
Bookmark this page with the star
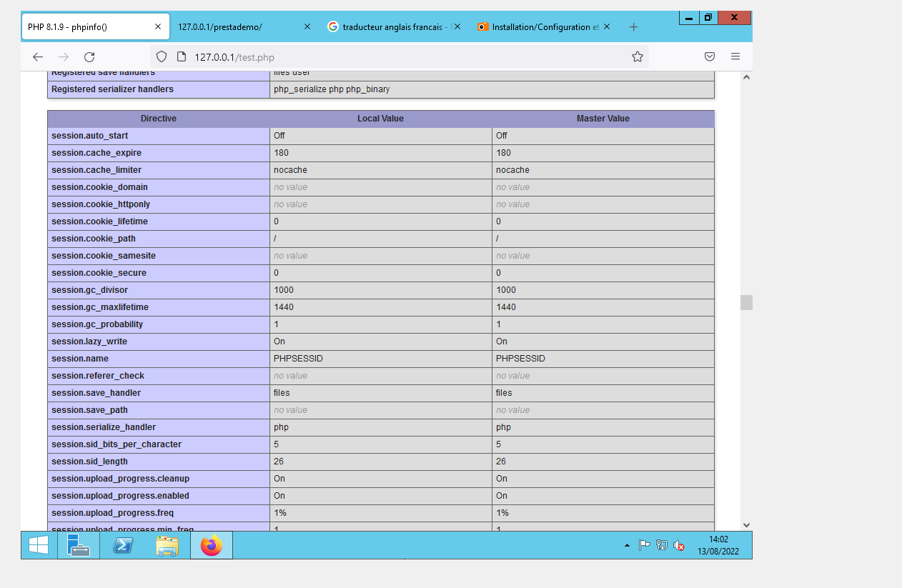coord(638,57)
